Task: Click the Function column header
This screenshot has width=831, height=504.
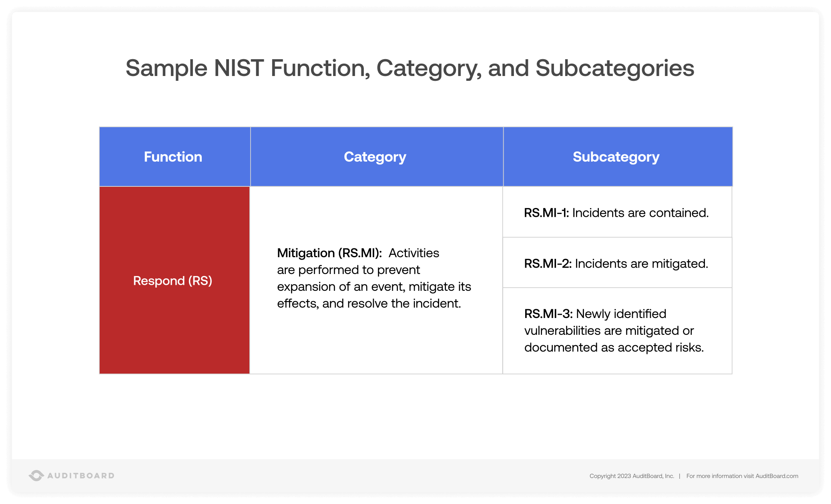Action: coord(173,157)
